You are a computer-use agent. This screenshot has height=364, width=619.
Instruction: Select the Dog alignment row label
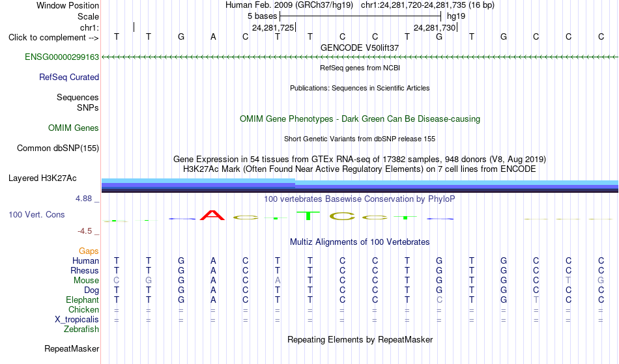pos(91,290)
